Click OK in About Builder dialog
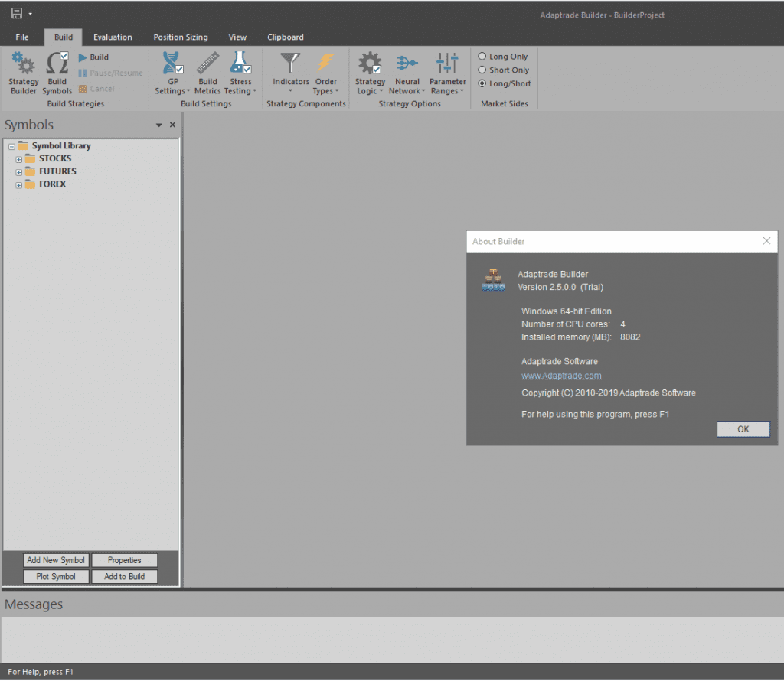This screenshot has height=681, width=784. pos(743,429)
